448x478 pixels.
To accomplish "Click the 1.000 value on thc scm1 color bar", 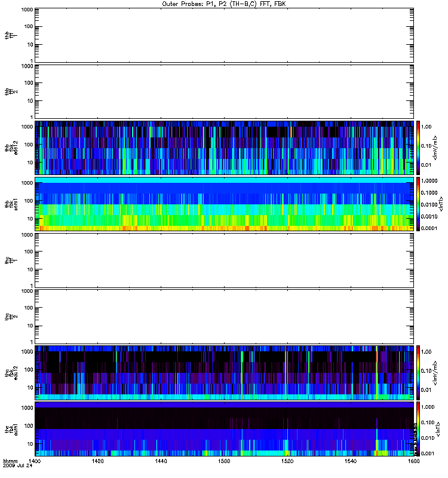I will tap(428, 407).
